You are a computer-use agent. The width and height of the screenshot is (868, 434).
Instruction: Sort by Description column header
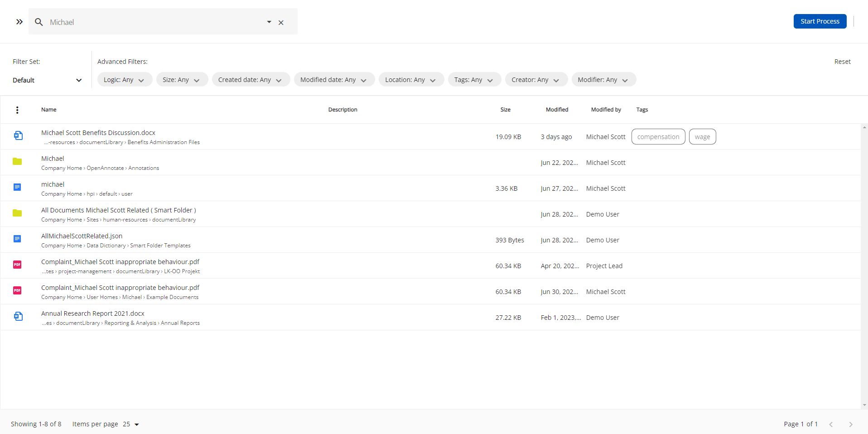coord(343,110)
